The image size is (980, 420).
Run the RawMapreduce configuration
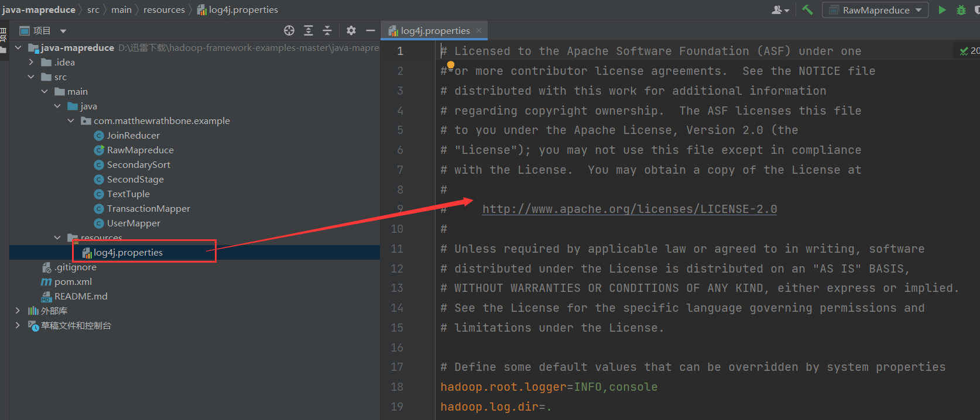(x=942, y=10)
